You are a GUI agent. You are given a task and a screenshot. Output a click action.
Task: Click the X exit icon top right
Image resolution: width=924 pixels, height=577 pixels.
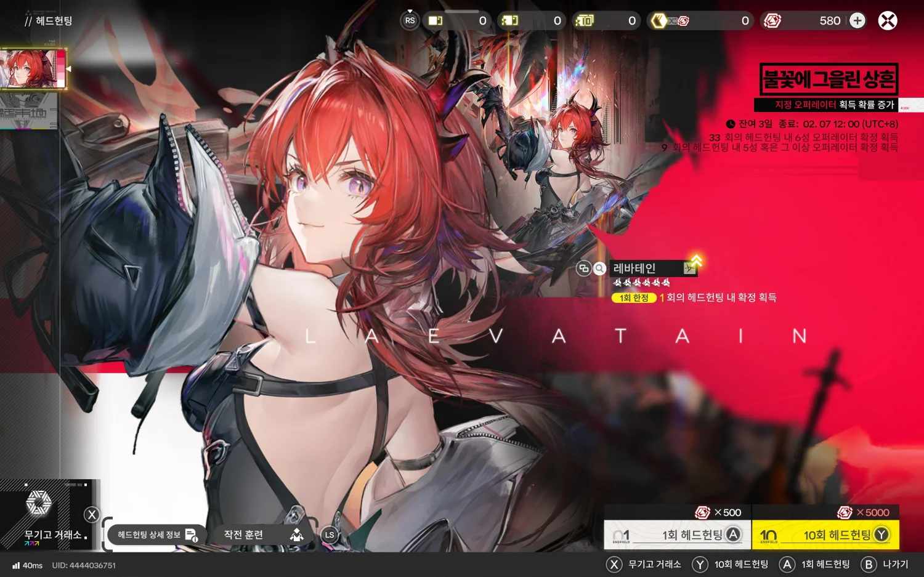coord(887,21)
